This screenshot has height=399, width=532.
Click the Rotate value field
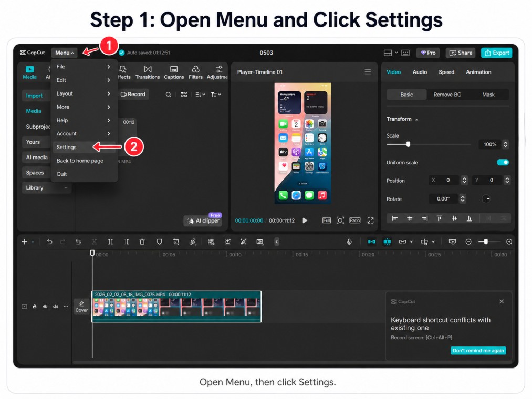coord(443,199)
